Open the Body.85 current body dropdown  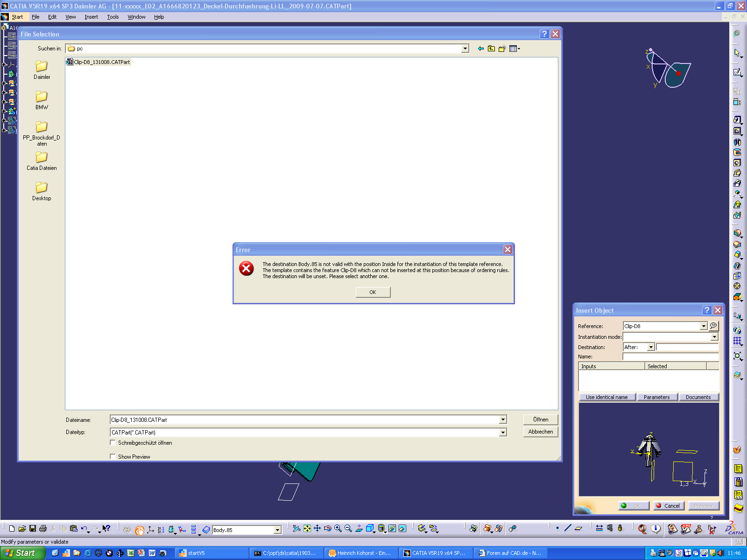pos(277,530)
